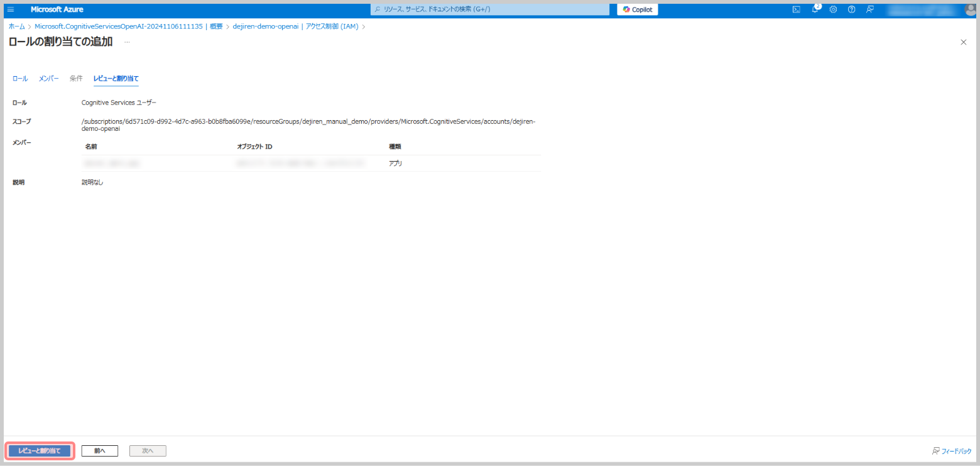This screenshot has height=466, width=980.
Task: Open the dejiren-demo-openai IAM breadcrumb
Action: pyautogui.click(x=295, y=26)
